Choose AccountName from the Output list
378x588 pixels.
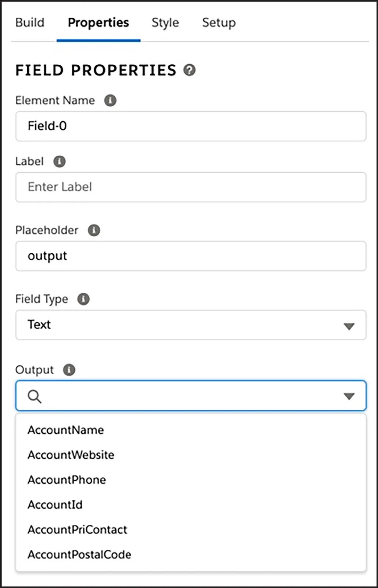[x=66, y=430]
